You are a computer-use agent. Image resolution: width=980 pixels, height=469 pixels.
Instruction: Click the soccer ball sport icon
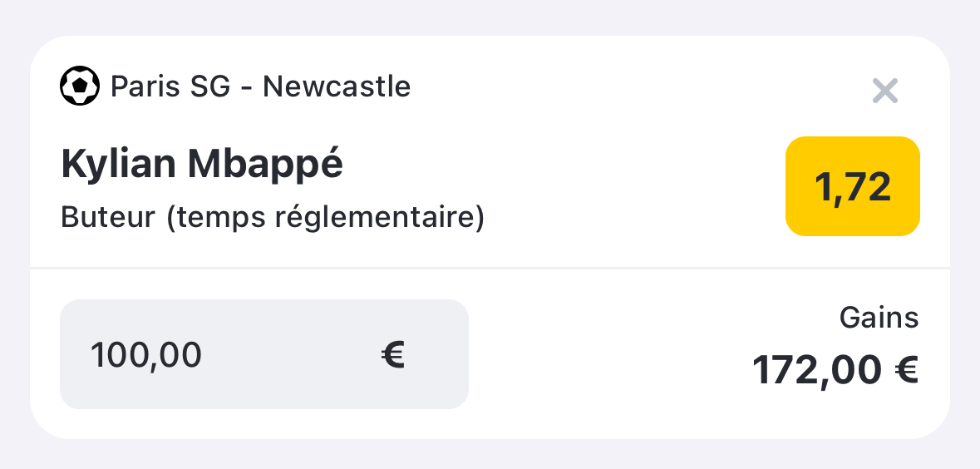pos(80,86)
